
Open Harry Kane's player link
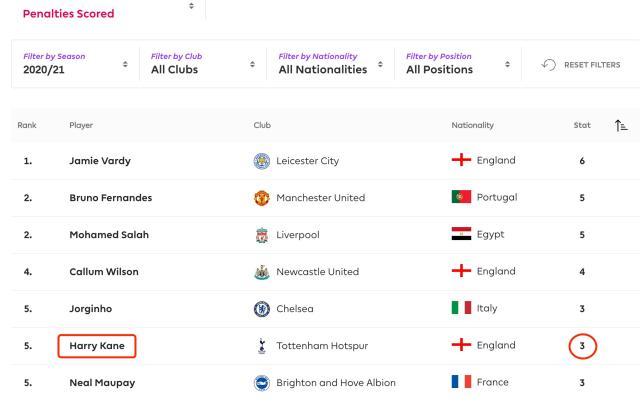tap(97, 346)
